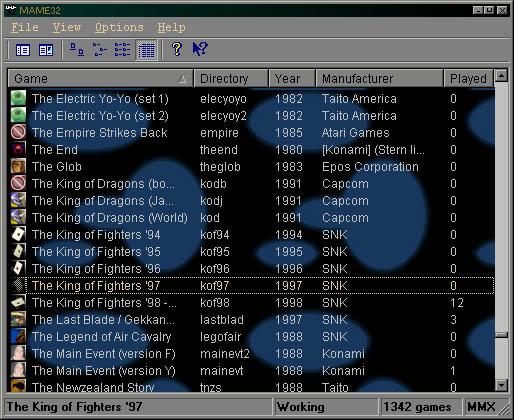The width and height of the screenshot is (514, 420).
Task: Click the Atari Games manufacturer cell
Action: pyautogui.click(x=355, y=133)
